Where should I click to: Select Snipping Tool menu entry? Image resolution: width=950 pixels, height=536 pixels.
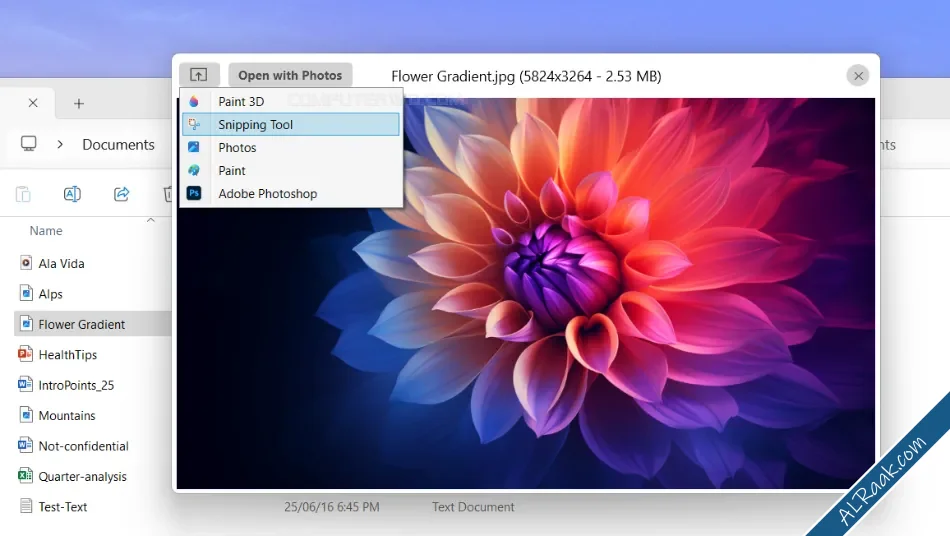(291, 124)
